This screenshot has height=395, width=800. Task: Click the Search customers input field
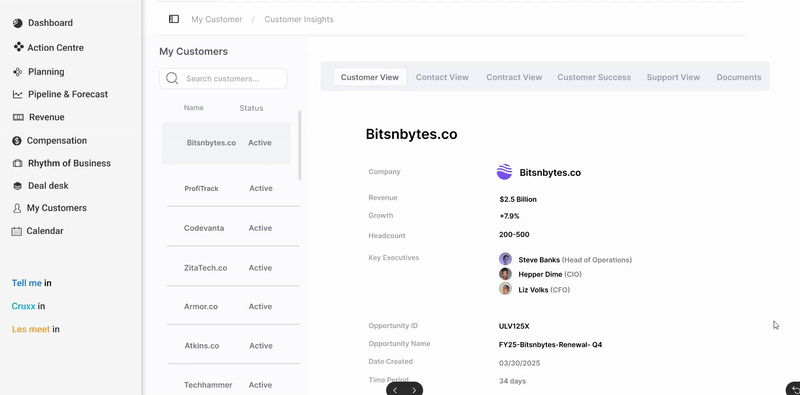pyautogui.click(x=223, y=79)
